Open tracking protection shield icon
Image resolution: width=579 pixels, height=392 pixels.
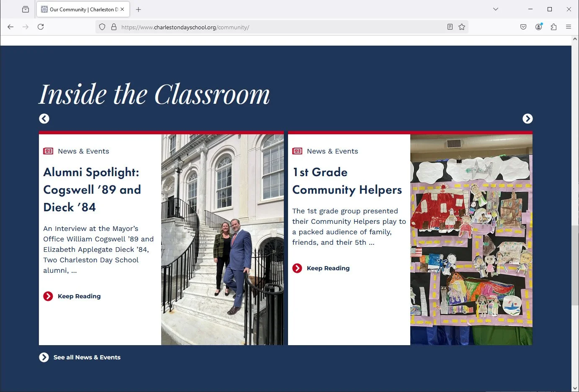[x=102, y=27]
